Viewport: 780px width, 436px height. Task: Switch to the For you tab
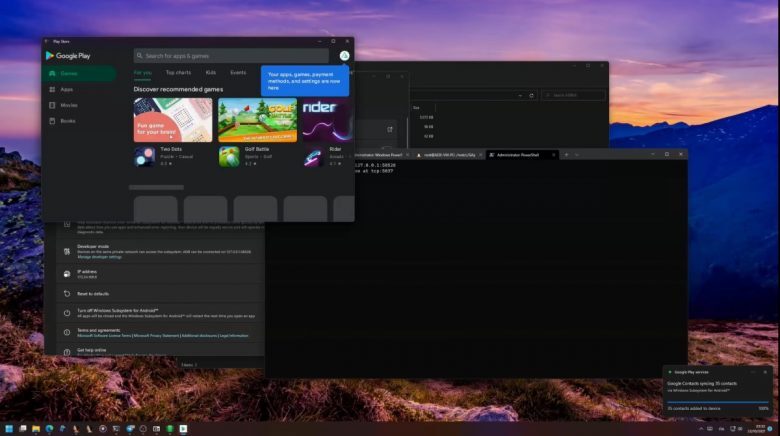coord(143,73)
